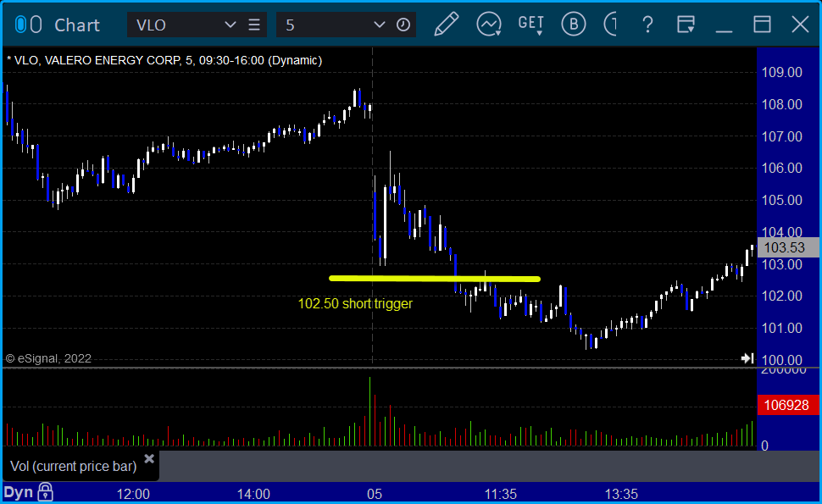Click the 05 date marker on time axis
This screenshot has height=504, width=822.
pos(375,494)
